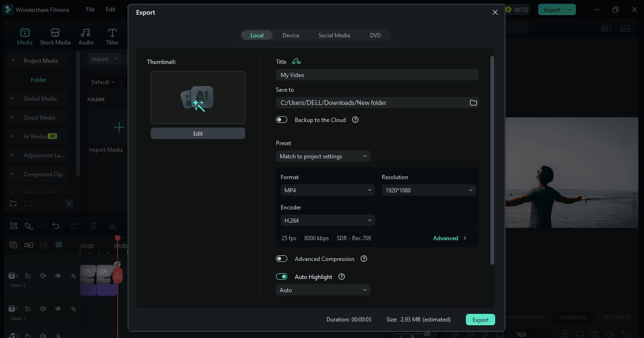Viewport: 644px width, 338px height.
Task: Split clip using scissors in timeline toolbar
Action: 112,226
